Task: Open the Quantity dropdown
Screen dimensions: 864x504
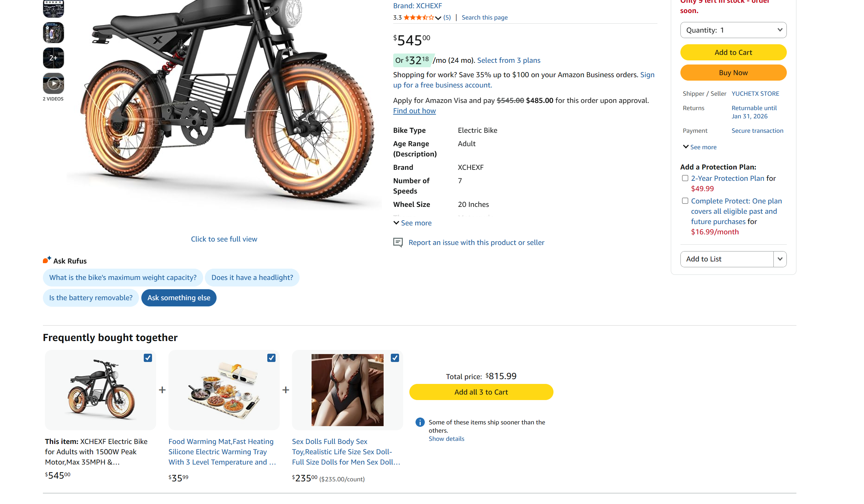Action: coord(733,30)
